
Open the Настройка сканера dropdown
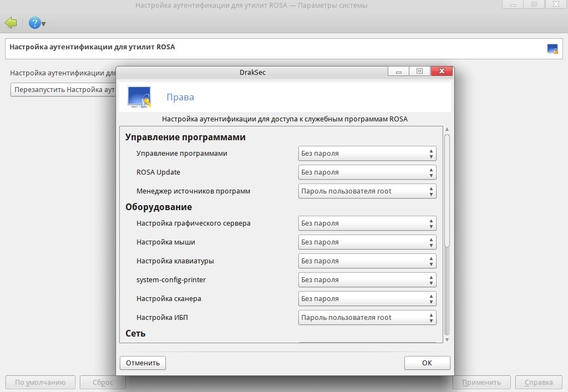click(367, 299)
